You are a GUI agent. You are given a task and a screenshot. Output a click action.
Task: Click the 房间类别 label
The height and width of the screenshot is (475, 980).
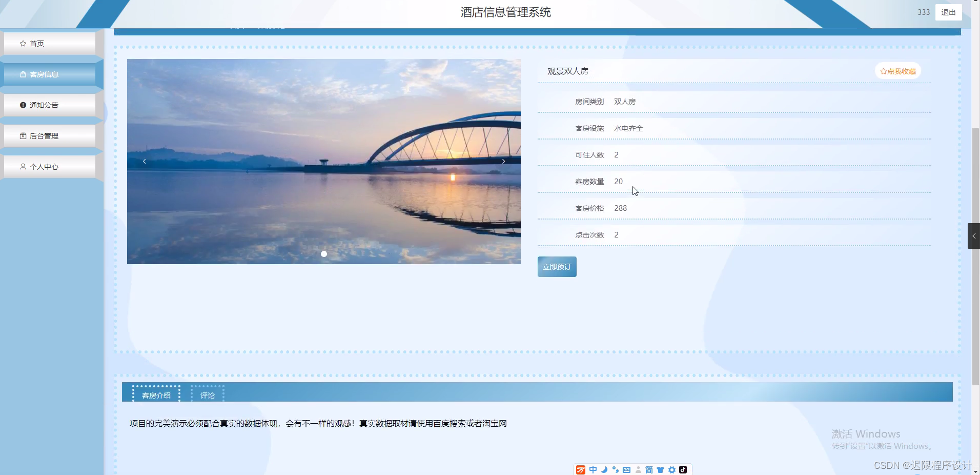click(x=589, y=102)
